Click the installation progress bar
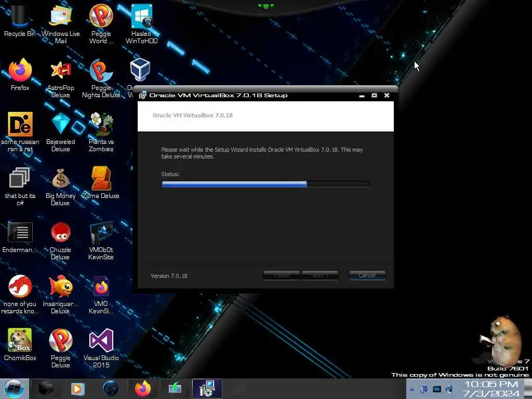Viewport: 532px width, 399px height. [265, 184]
